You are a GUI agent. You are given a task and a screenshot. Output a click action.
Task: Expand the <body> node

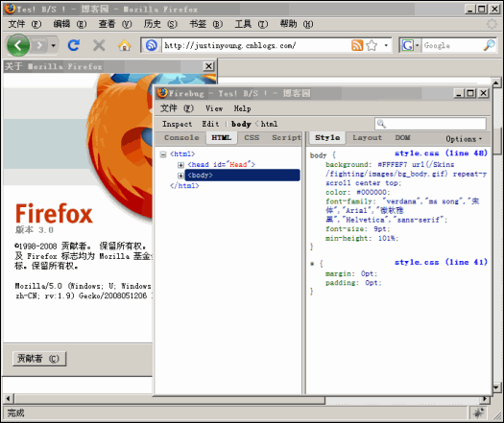tap(180, 176)
